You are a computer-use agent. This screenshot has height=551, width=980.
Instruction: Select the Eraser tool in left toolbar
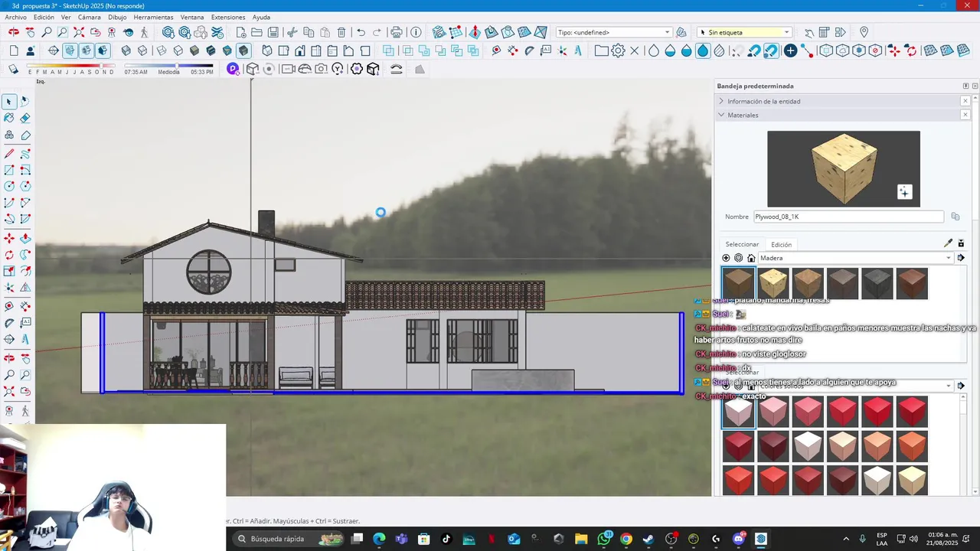25,118
